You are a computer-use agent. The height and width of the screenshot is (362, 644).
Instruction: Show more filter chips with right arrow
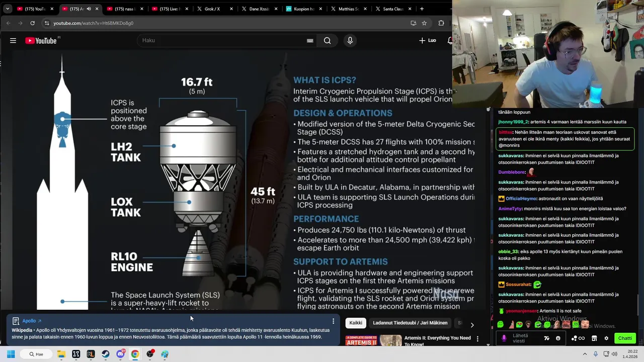click(472, 325)
